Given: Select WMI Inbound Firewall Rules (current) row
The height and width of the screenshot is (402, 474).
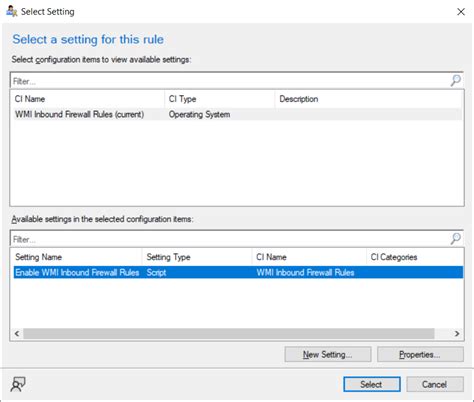Looking at the screenshot, I should [237, 114].
